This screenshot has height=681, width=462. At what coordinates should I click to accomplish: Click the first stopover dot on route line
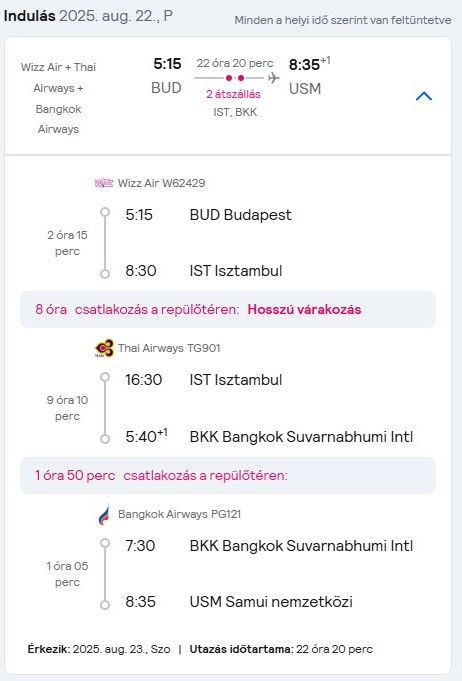click(229, 78)
